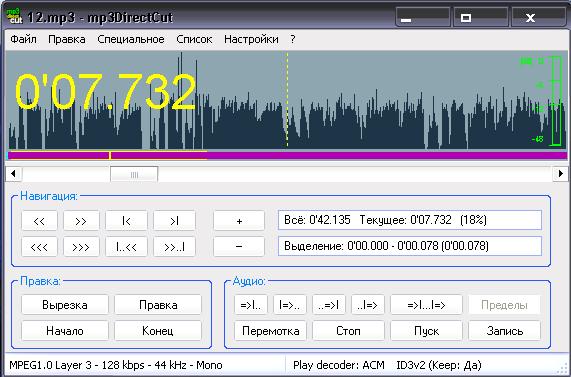Click the Всё: 0'42.135 total length field
Image resolution: width=571 pixels, height=377 pixels.
click(x=410, y=220)
